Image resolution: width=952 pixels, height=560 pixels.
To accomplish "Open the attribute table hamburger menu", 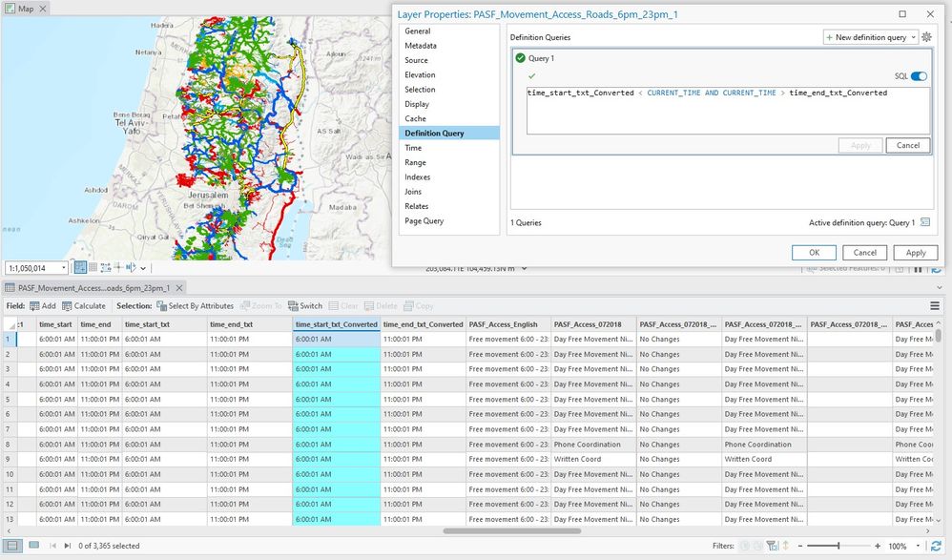I will pyautogui.click(x=935, y=306).
